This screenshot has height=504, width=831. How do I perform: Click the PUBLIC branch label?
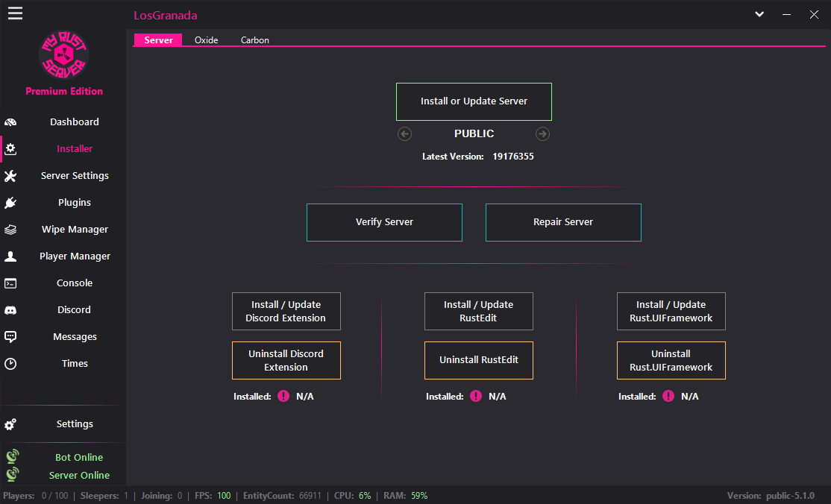point(474,133)
